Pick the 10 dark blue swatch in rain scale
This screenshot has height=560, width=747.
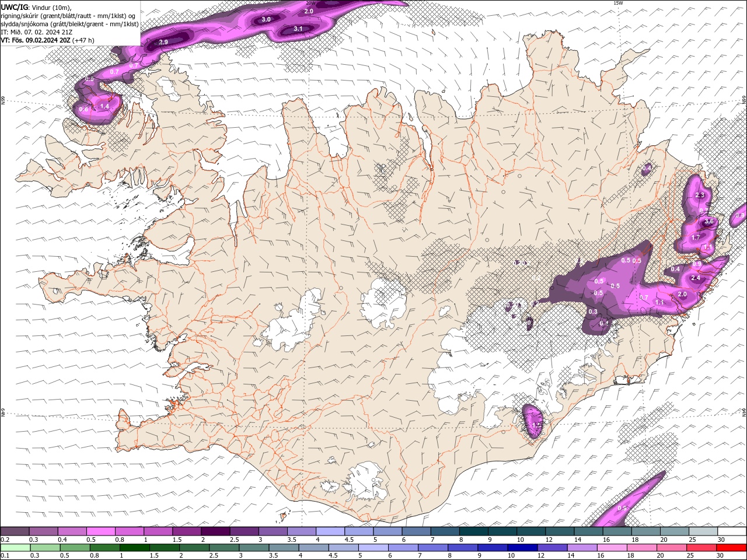(522, 548)
